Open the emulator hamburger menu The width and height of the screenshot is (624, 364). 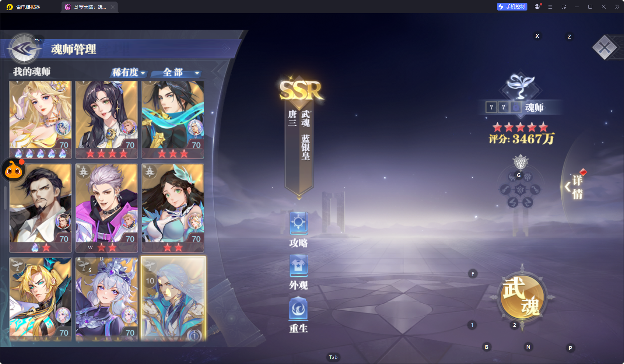point(550,7)
